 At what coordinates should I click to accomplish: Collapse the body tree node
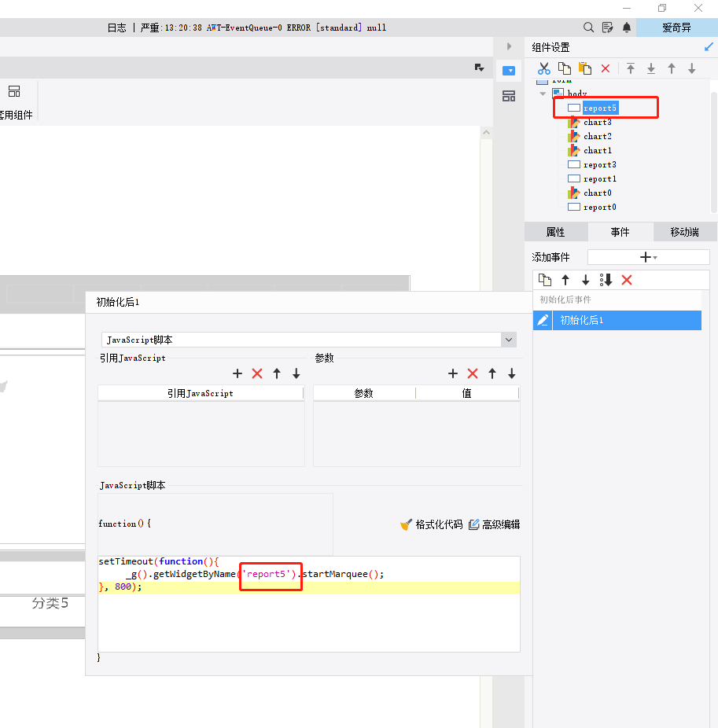click(x=543, y=94)
